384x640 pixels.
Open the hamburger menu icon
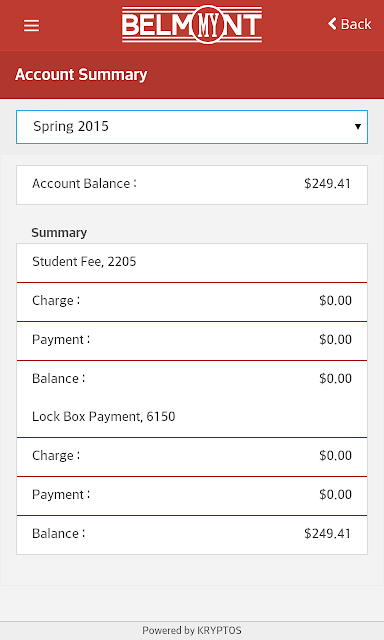[x=31, y=26]
